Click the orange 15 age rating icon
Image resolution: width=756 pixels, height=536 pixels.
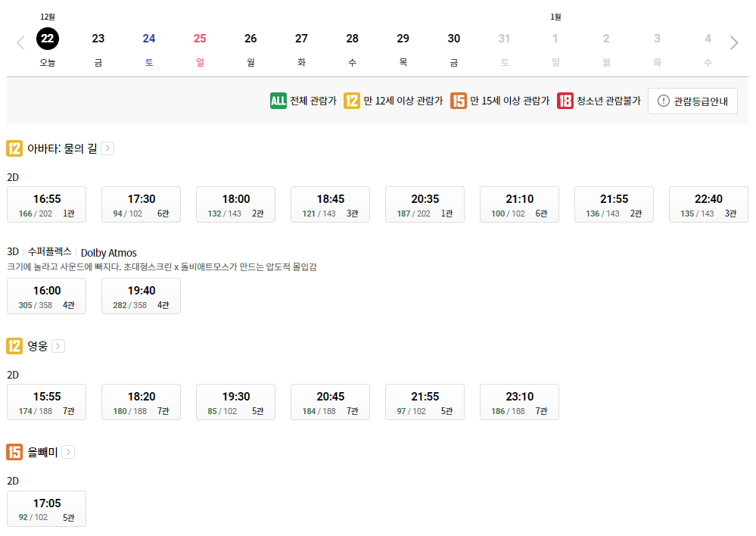point(460,99)
